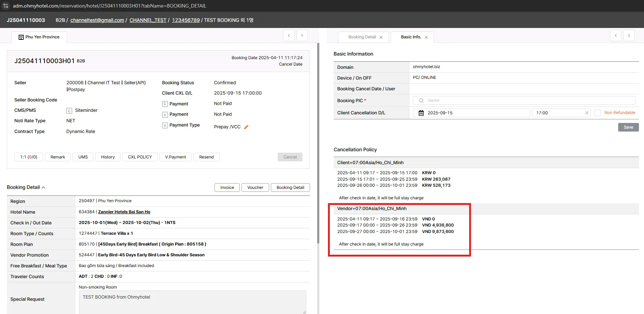This screenshot has height=314, width=644.
Task: Close the Booking Detail tab with its X
Action: [x=381, y=37]
